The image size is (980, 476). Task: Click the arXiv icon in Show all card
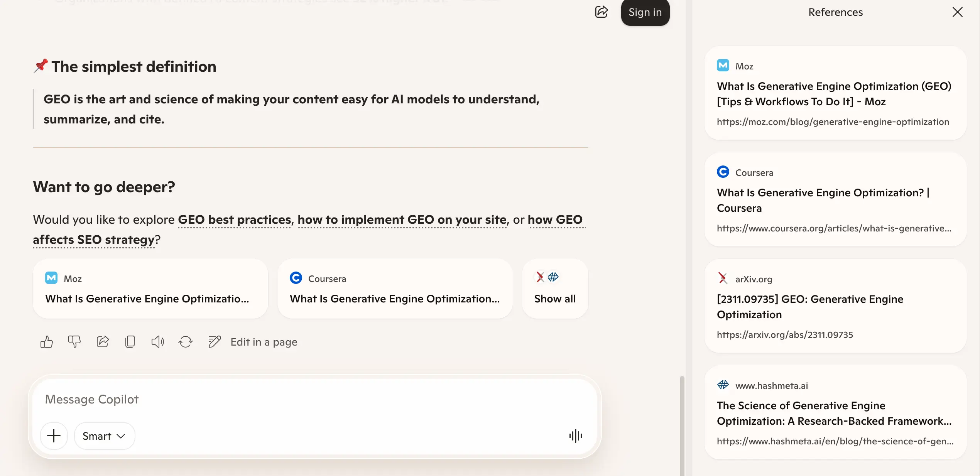(x=541, y=277)
